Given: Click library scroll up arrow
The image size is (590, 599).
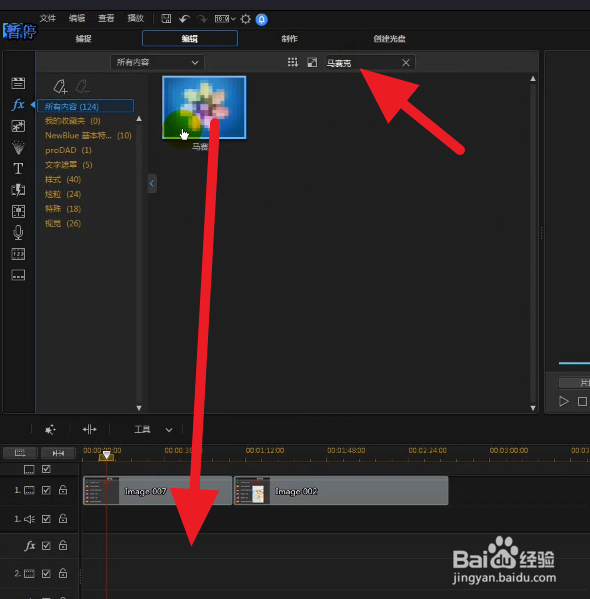Looking at the screenshot, I should [x=533, y=78].
